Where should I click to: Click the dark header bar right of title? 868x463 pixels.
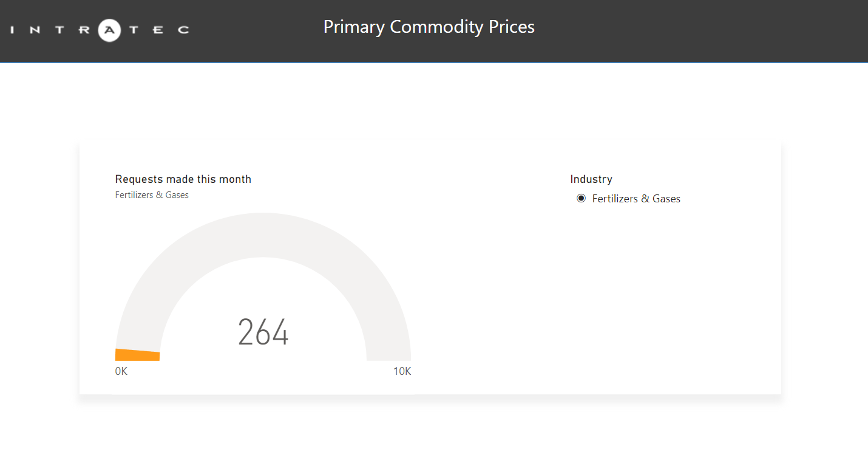click(698, 30)
